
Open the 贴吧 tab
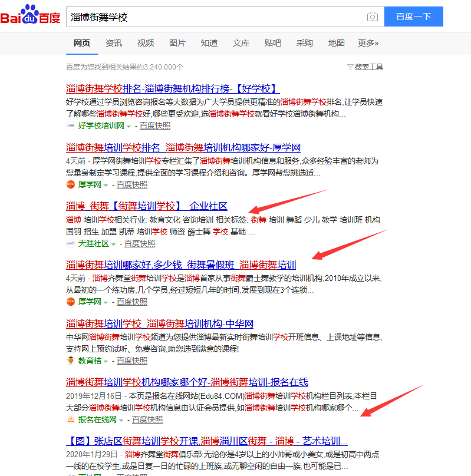click(273, 43)
